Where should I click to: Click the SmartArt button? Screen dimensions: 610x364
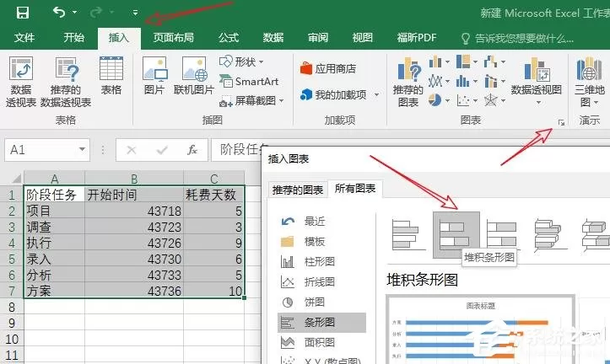coord(249,82)
